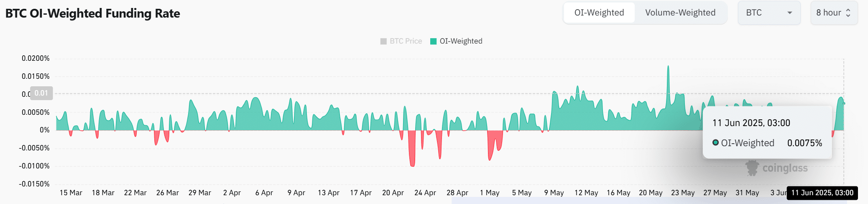Viewport: 868px width, 204px height.
Task: Click the 18 Mar date axis label
Action: pyautogui.click(x=103, y=193)
